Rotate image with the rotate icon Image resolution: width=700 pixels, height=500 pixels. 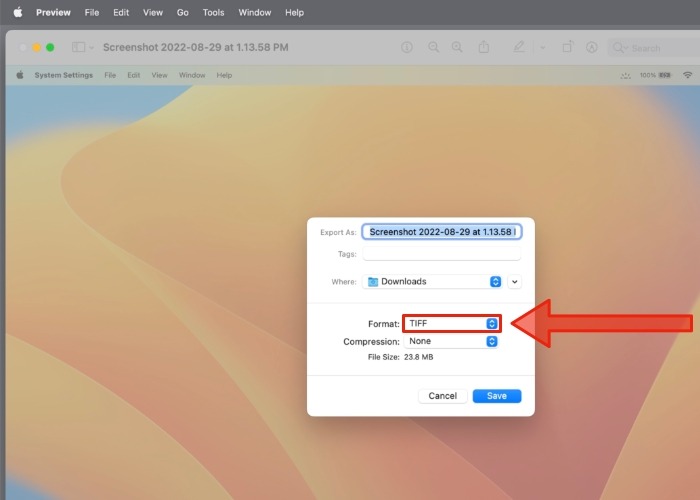click(567, 46)
